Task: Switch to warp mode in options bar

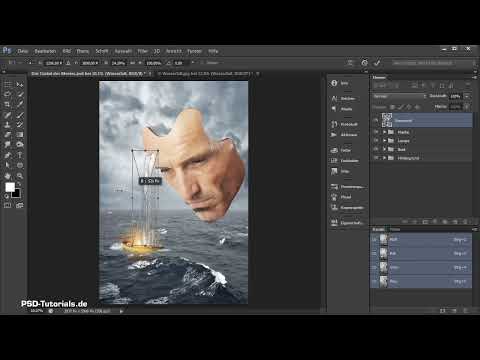Action: [x=350, y=63]
